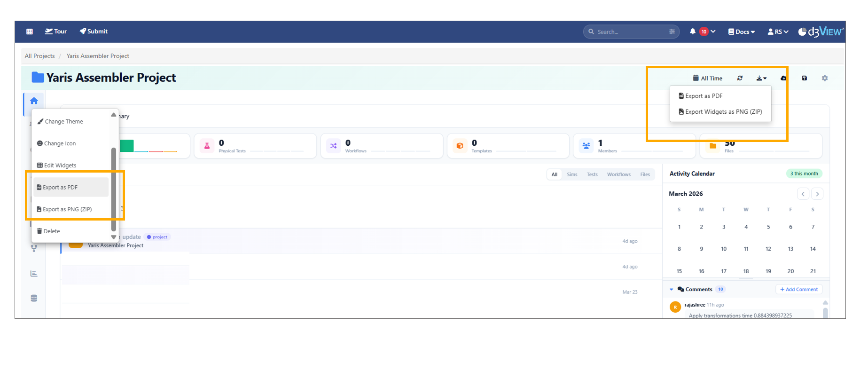Image resolution: width=868 pixels, height=387 pixels.
Task: Go to All Projects breadcrumb link
Action: click(x=39, y=56)
